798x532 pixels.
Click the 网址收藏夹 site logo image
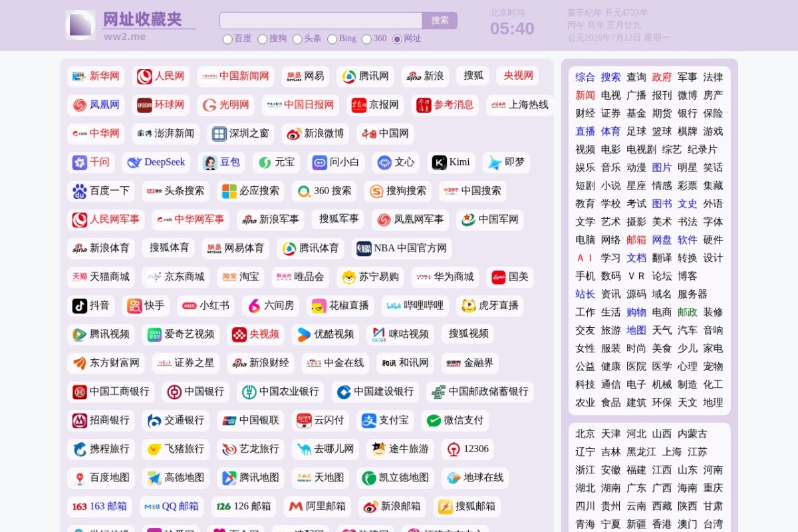pos(80,25)
